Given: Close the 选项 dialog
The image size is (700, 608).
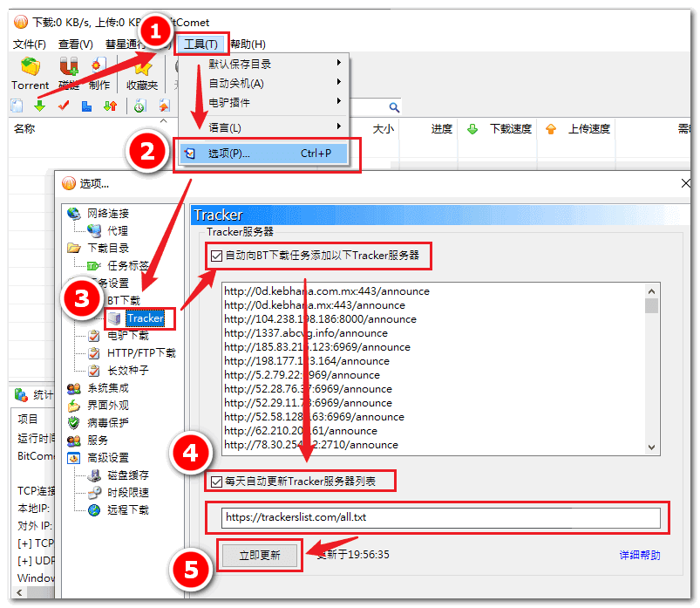Looking at the screenshot, I should click(685, 183).
